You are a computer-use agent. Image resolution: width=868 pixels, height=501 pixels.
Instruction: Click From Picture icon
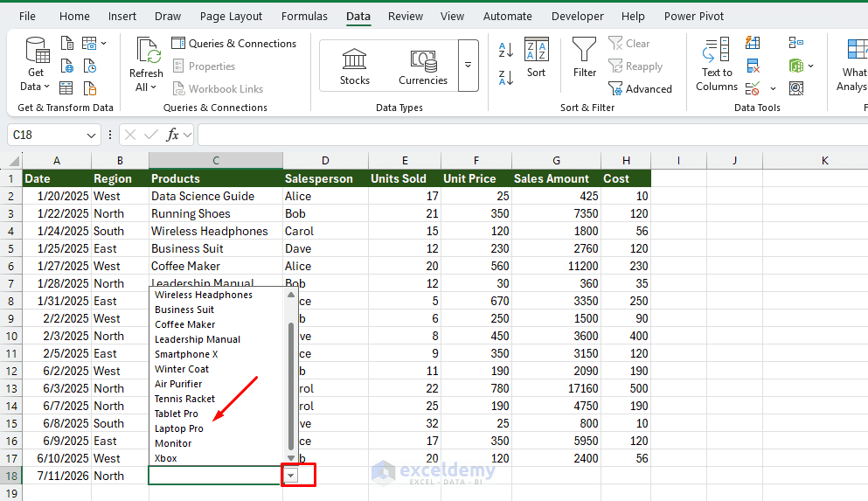point(89,43)
